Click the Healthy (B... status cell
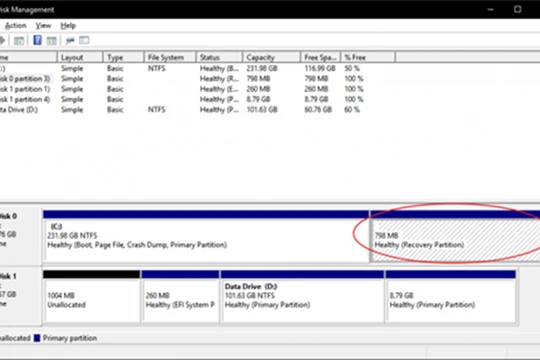540x360 pixels. click(x=219, y=69)
